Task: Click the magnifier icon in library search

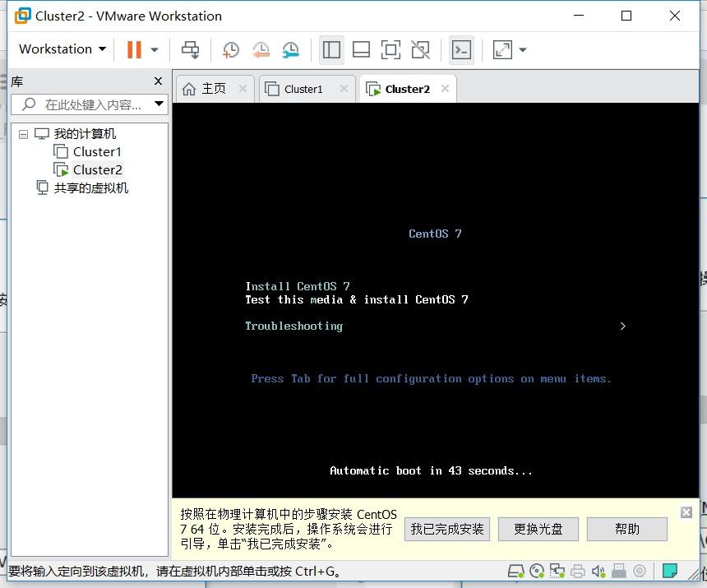Action: coord(29,104)
